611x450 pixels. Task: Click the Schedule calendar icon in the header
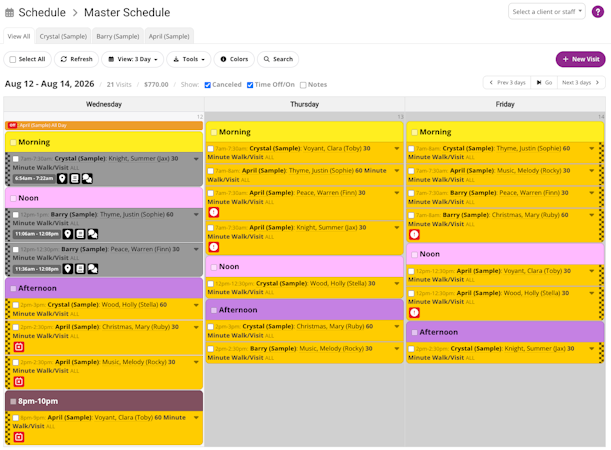tap(9, 13)
